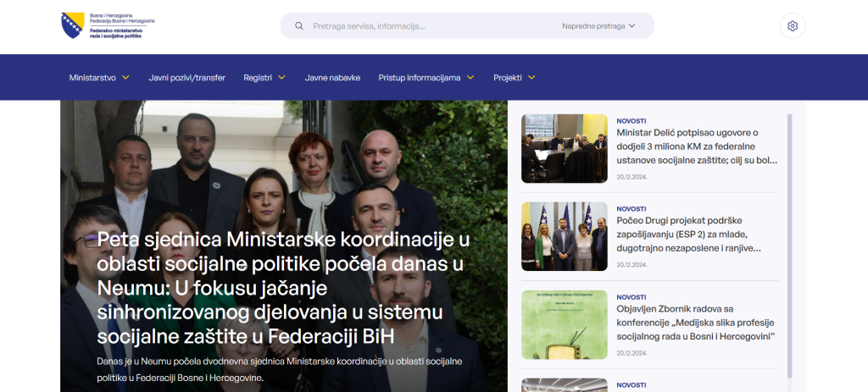Open the settings gear icon
This screenshot has width=868, height=392.
pyautogui.click(x=793, y=26)
